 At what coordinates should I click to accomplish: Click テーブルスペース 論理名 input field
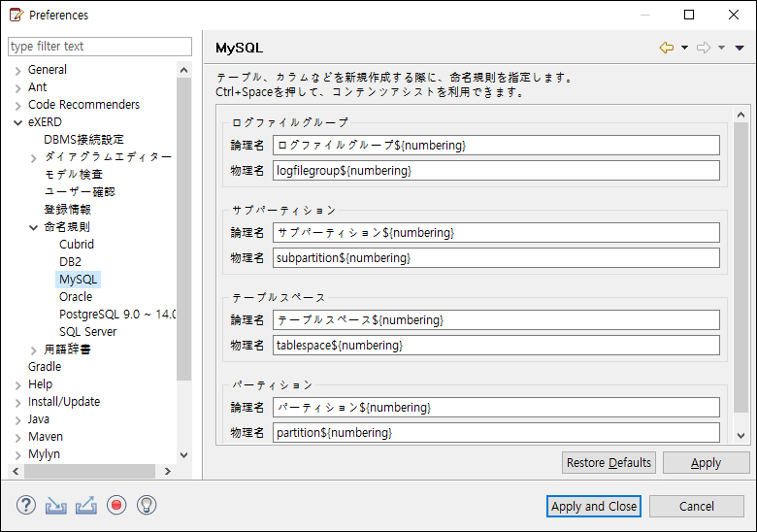[496, 319]
